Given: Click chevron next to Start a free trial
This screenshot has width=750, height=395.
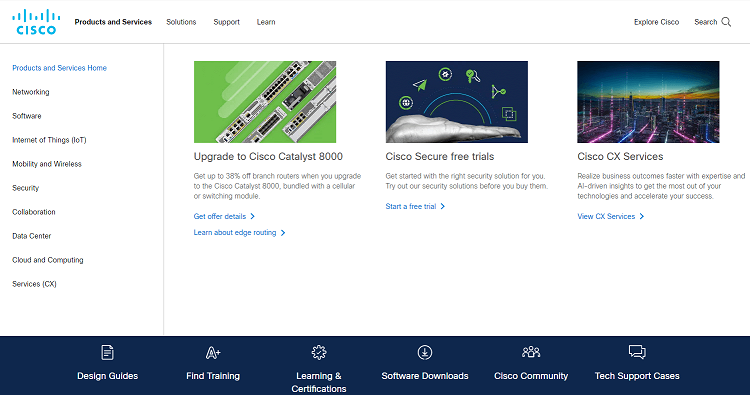Looking at the screenshot, I should point(442,207).
